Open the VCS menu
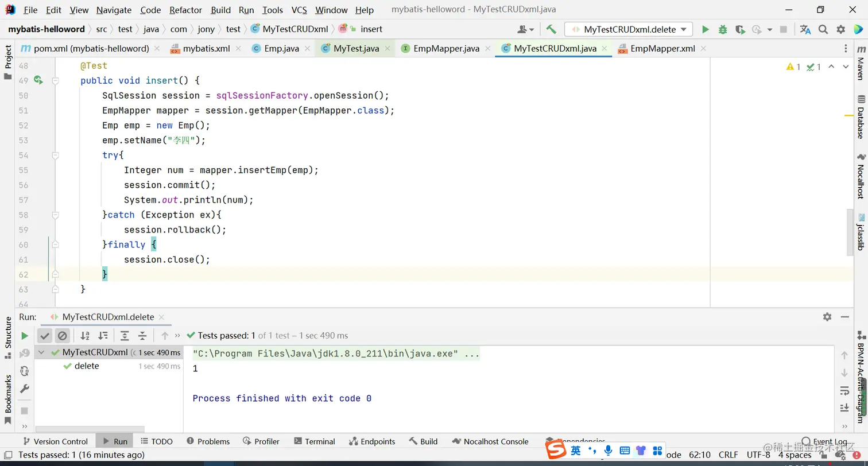Screen dimensions: 868x466 [299, 10]
